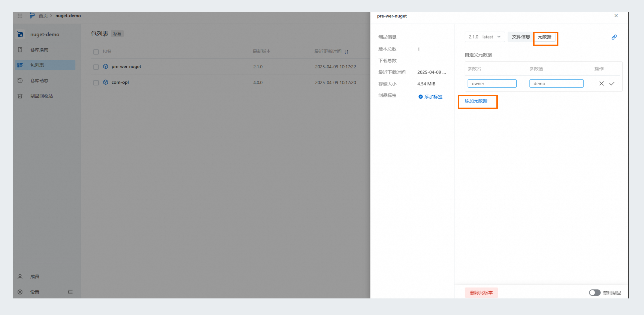Go to 制品回收站 in sidebar
The width and height of the screenshot is (644, 315).
click(x=41, y=96)
